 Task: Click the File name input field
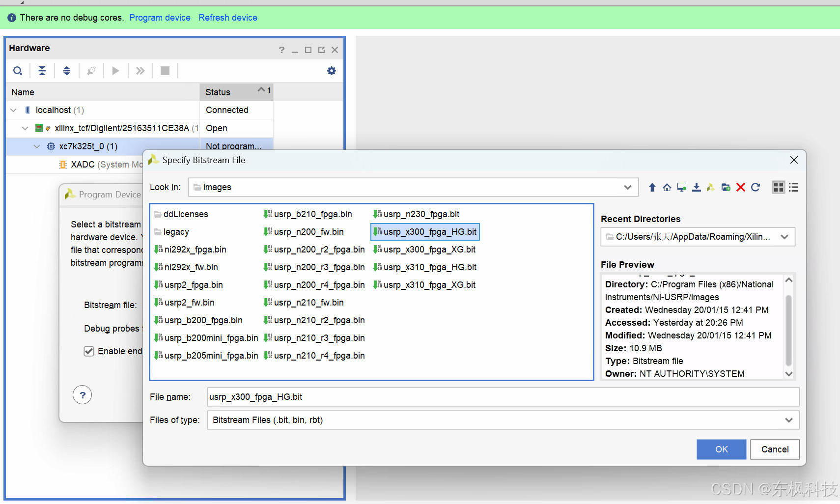(503, 397)
